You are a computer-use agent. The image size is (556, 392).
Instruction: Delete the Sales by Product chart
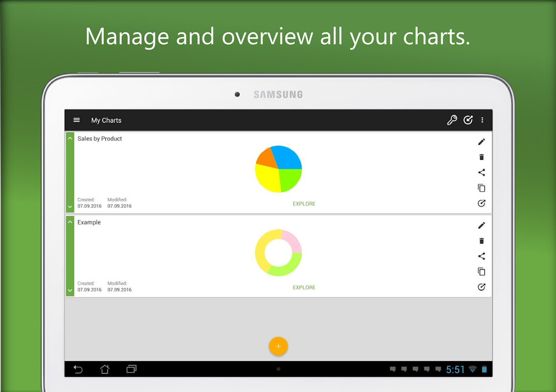pyautogui.click(x=481, y=157)
